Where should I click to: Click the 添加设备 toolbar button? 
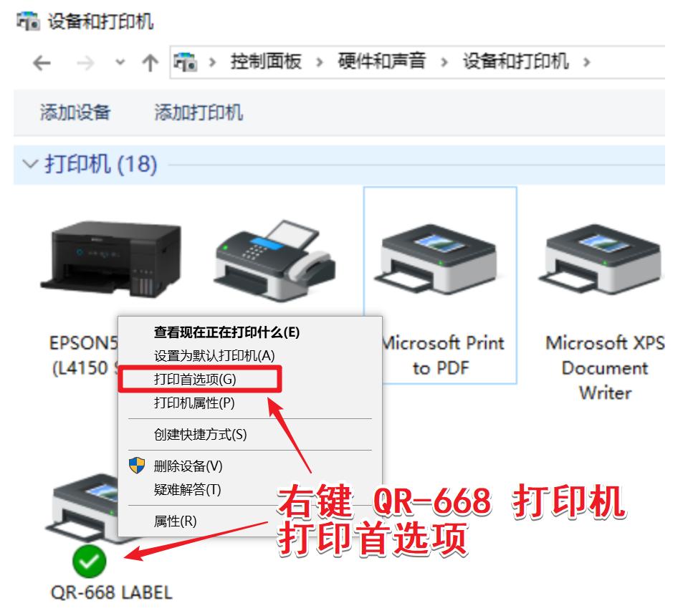click(75, 112)
